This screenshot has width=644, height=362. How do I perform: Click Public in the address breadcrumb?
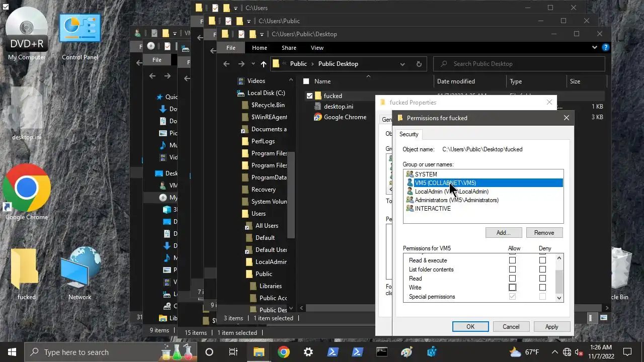pyautogui.click(x=298, y=64)
